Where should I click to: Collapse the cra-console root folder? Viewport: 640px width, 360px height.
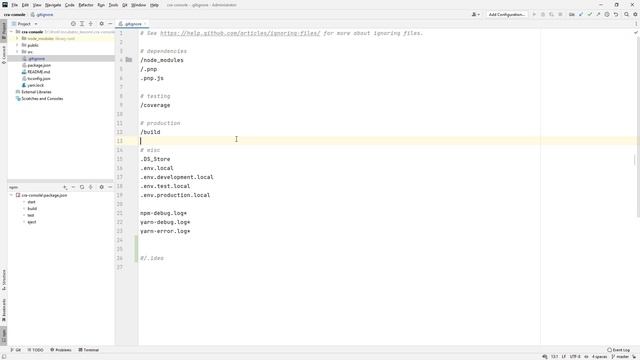point(12,31)
